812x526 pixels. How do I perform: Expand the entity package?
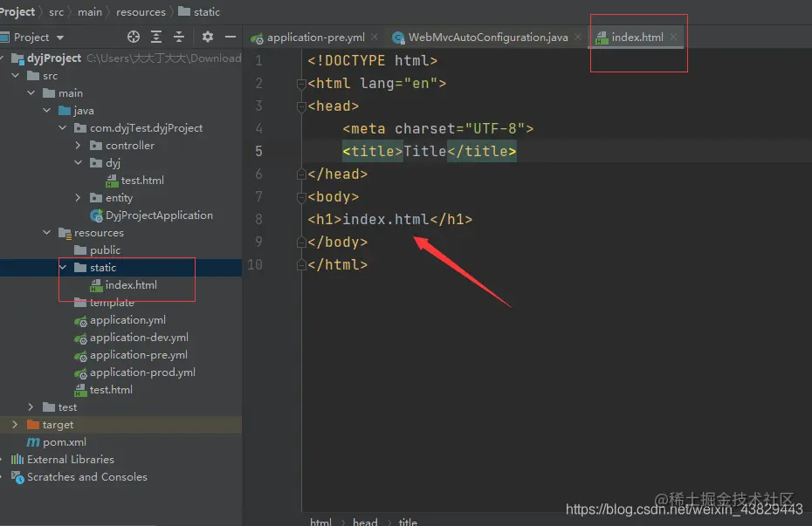(x=78, y=197)
